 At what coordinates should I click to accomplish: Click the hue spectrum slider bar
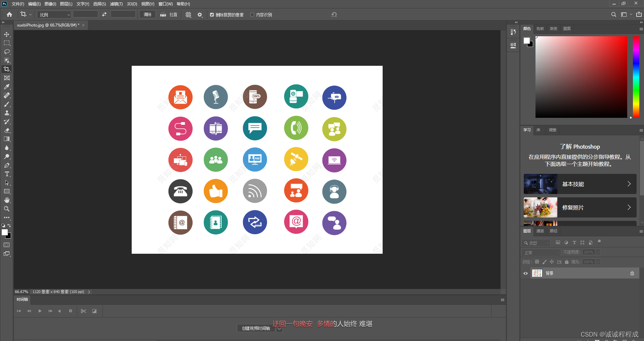(x=636, y=77)
